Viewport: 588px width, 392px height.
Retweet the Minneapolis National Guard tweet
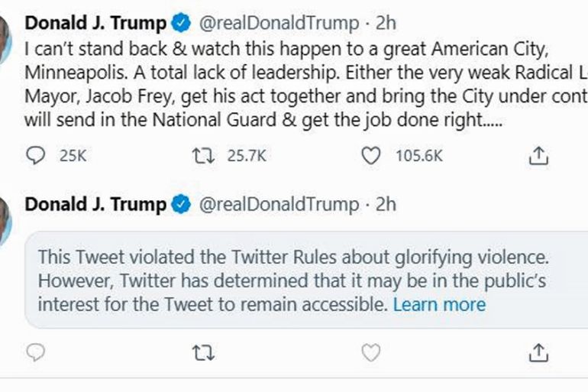point(201,156)
